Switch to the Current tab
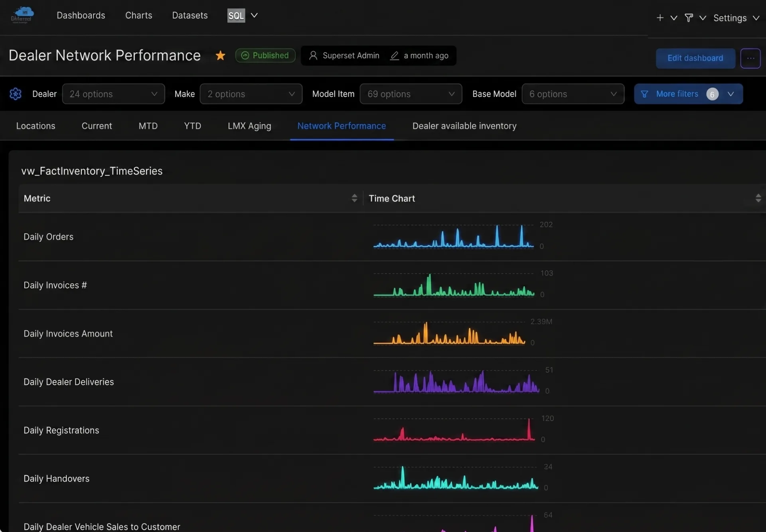The image size is (766, 532). pos(97,126)
